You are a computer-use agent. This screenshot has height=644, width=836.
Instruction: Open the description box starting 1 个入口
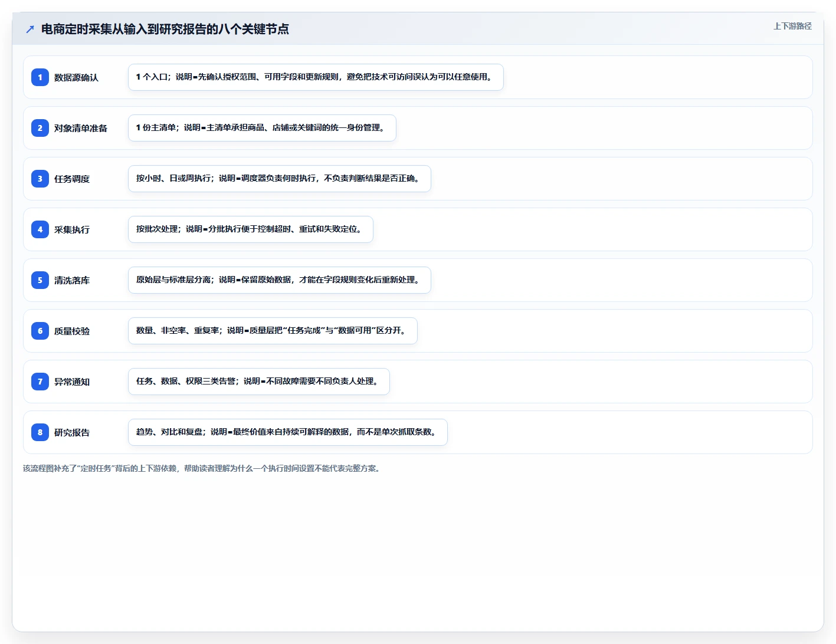(316, 77)
